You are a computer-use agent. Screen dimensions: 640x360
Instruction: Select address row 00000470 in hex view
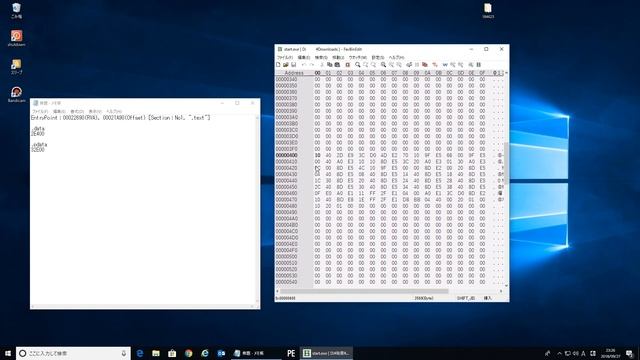[286, 200]
